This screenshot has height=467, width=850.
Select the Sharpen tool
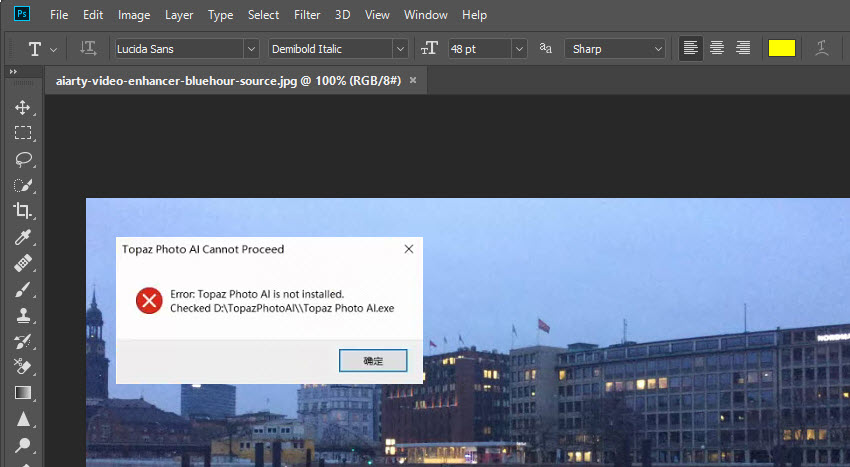[23, 419]
